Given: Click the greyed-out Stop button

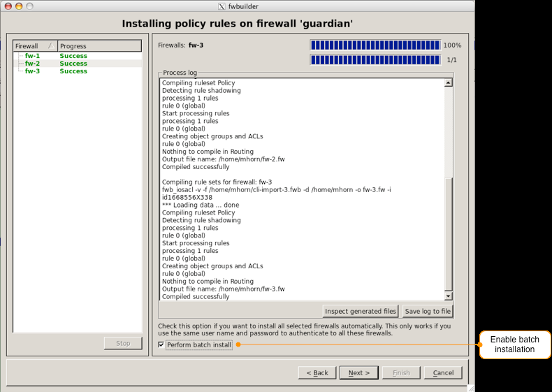Looking at the screenshot, I should [x=123, y=343].
